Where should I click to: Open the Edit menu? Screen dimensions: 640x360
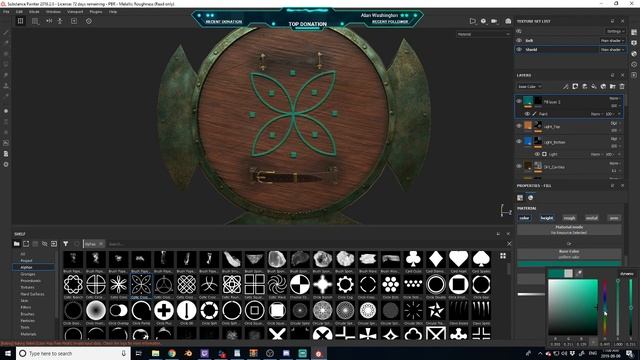19,12
